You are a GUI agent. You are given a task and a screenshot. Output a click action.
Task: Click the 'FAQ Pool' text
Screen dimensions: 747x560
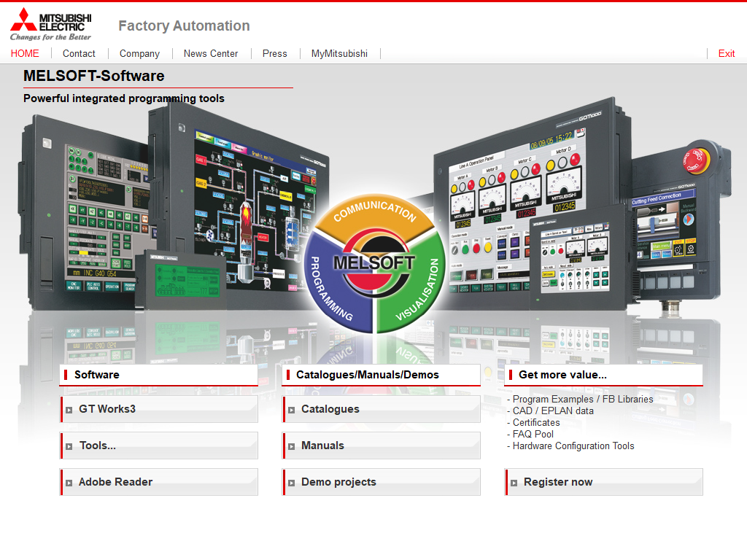click(533, 435)
